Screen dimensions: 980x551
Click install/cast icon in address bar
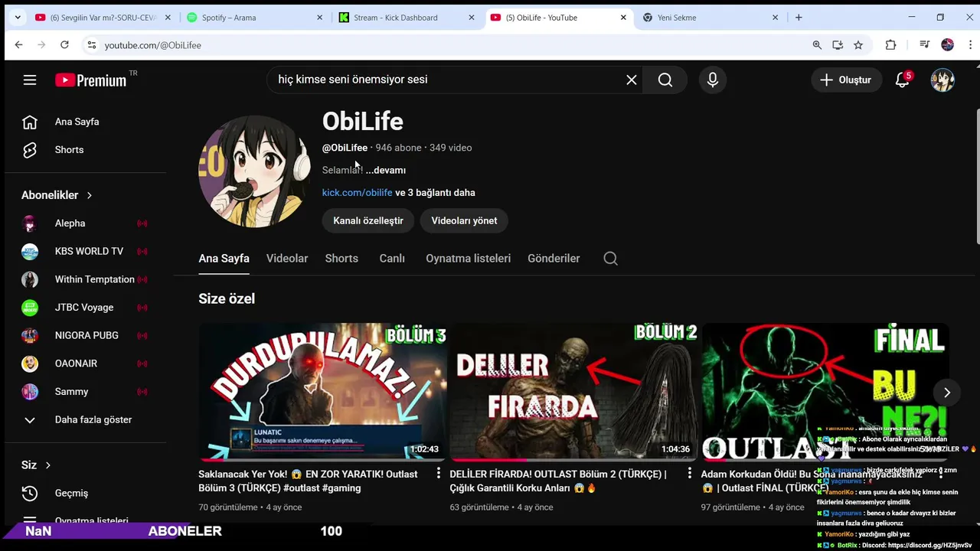(838, 45)
